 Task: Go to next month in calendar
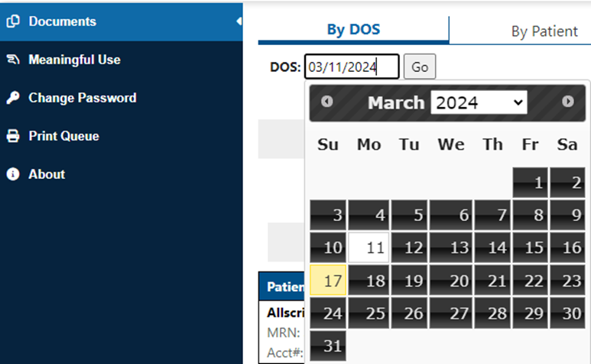[568, 102]
